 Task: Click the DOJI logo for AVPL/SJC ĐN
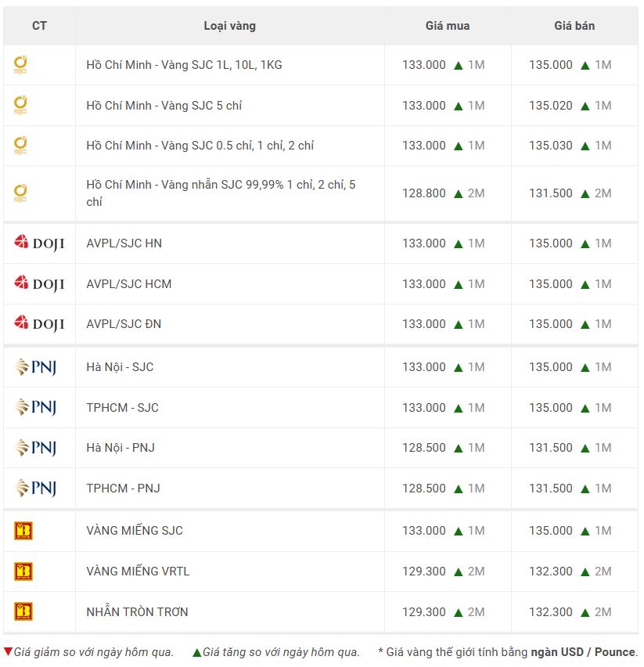coord(39,324)
